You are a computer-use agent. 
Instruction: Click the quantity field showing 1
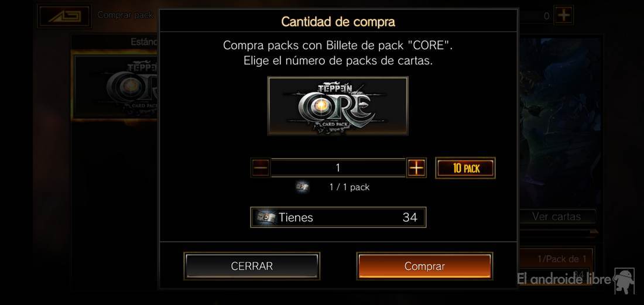338,168
